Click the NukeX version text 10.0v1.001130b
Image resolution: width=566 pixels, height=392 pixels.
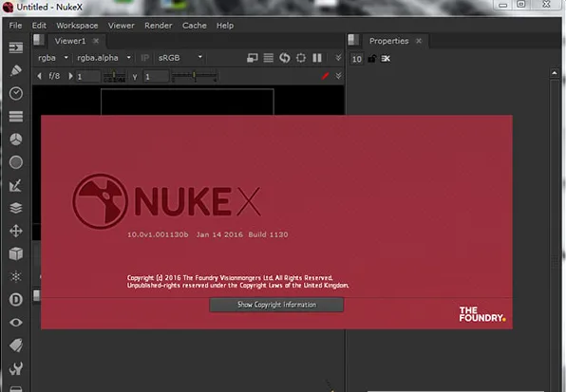click(x=158, y=234)
